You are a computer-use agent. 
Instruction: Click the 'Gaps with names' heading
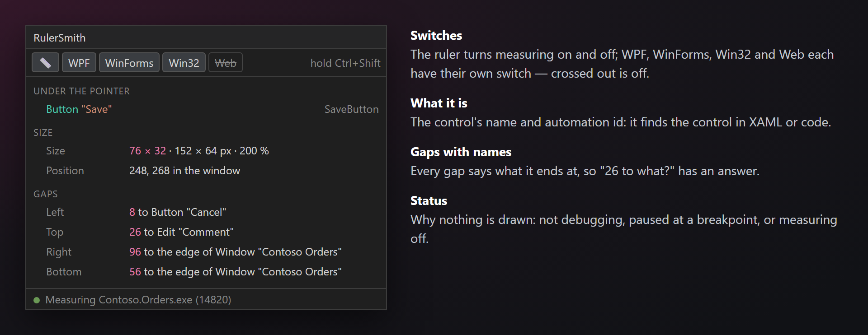[461, 152]
